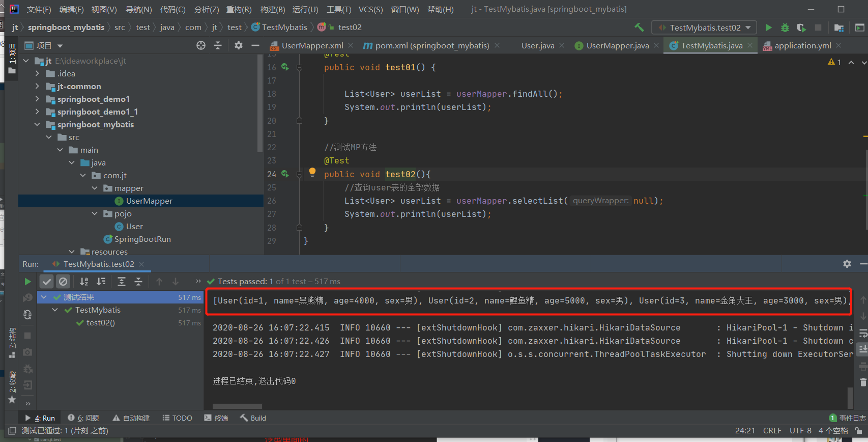
Task: Locate the current file with the project panel crosshair icon
Action: [201, 45]
